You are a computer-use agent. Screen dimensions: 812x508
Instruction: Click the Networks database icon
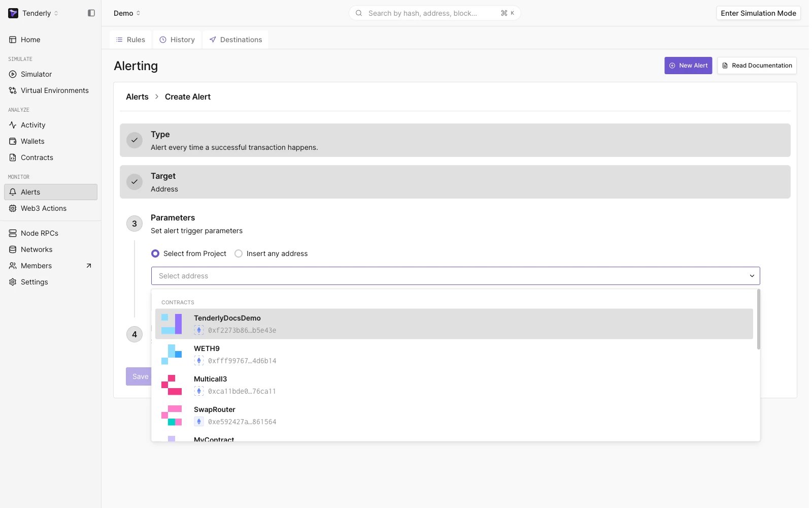13,249
